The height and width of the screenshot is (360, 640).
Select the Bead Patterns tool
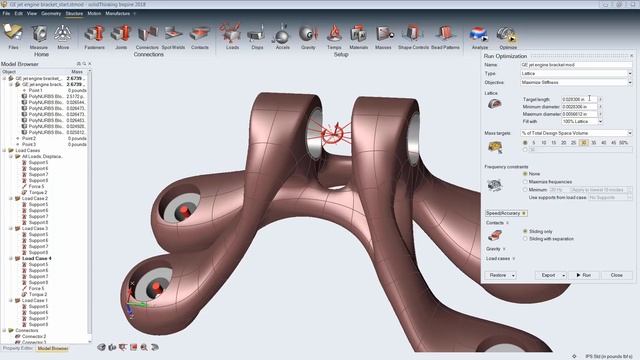tap(445, 34)
